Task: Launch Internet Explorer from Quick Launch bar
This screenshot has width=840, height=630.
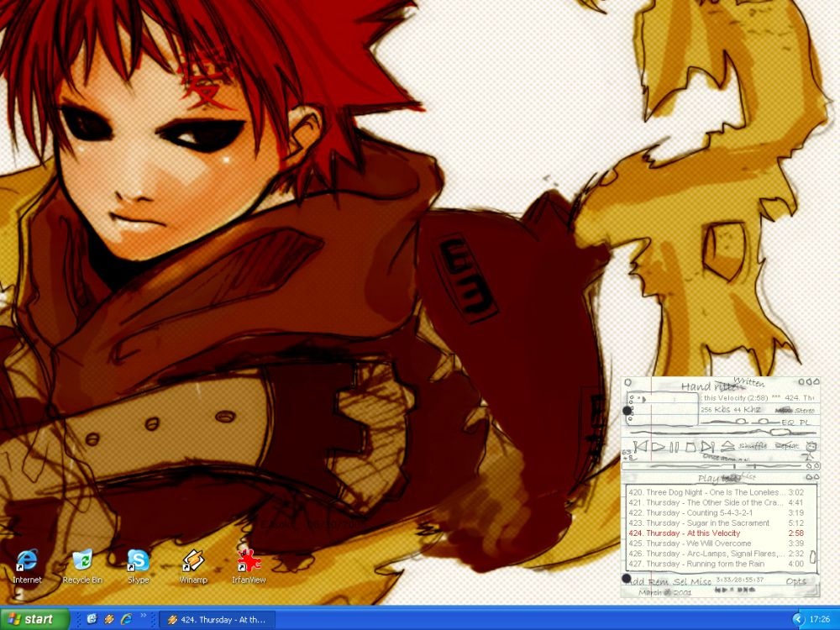Action: (x=127, y=619)
